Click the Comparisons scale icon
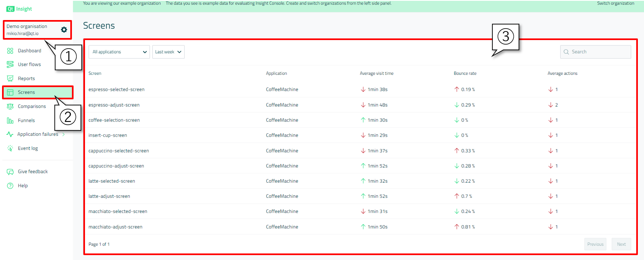Viewport: 644px width, 260px height. [x=10, y=106]
